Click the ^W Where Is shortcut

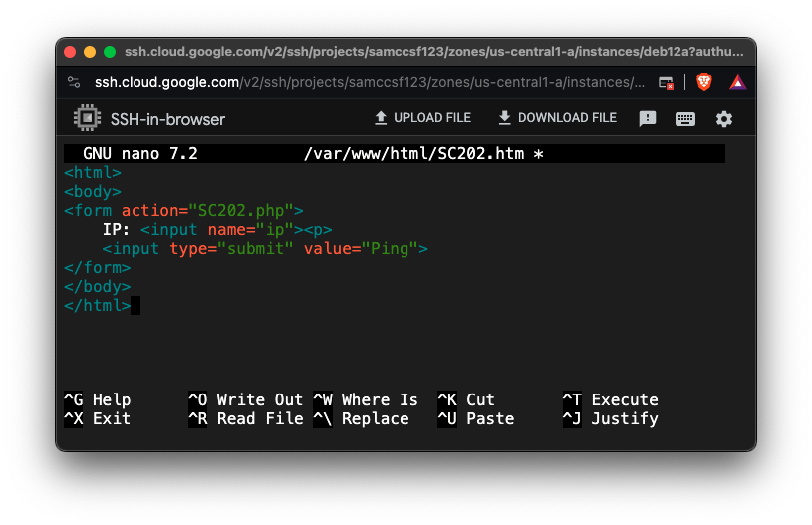click(366, 399)
